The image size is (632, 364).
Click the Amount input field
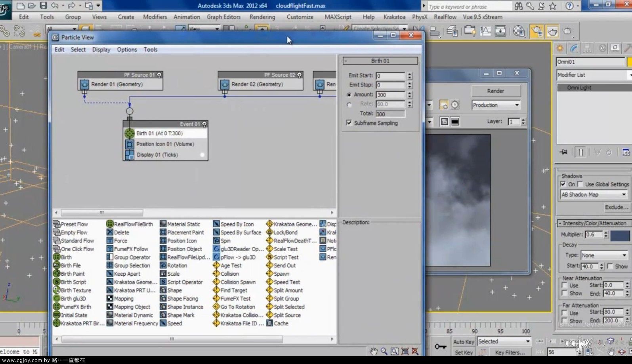(390, 95)
